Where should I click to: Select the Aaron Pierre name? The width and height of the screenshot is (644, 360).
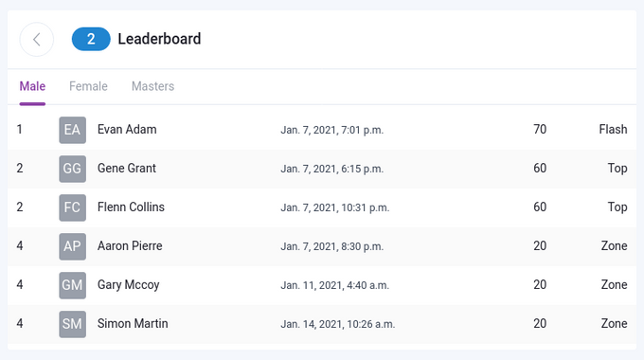130,245
